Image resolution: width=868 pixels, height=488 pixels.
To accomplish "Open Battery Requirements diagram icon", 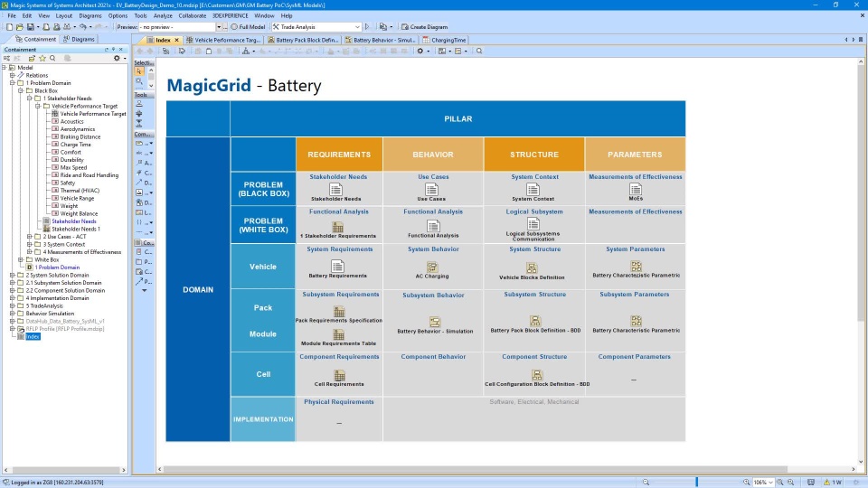I will click(337, 266).
